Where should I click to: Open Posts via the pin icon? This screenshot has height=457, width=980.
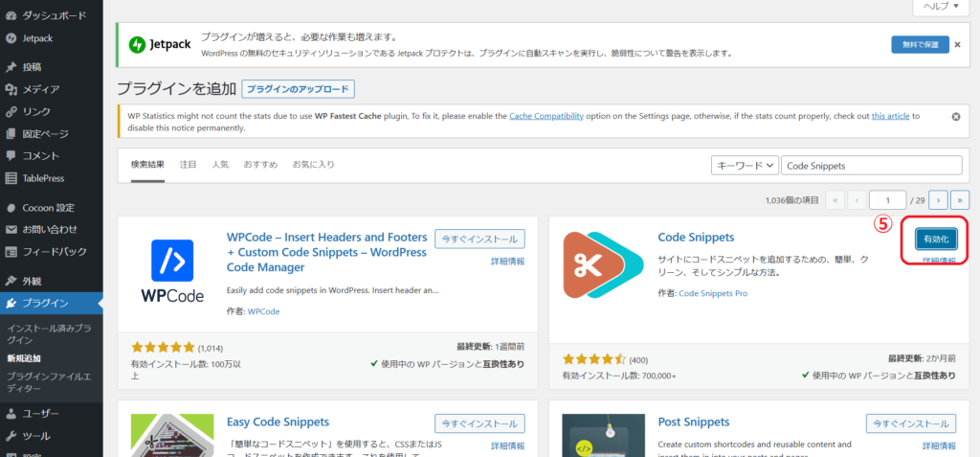(11, 67)
